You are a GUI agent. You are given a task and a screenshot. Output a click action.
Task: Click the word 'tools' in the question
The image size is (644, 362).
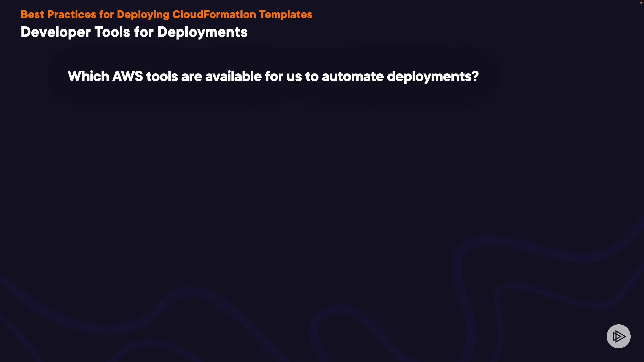[x=162, y=77]
